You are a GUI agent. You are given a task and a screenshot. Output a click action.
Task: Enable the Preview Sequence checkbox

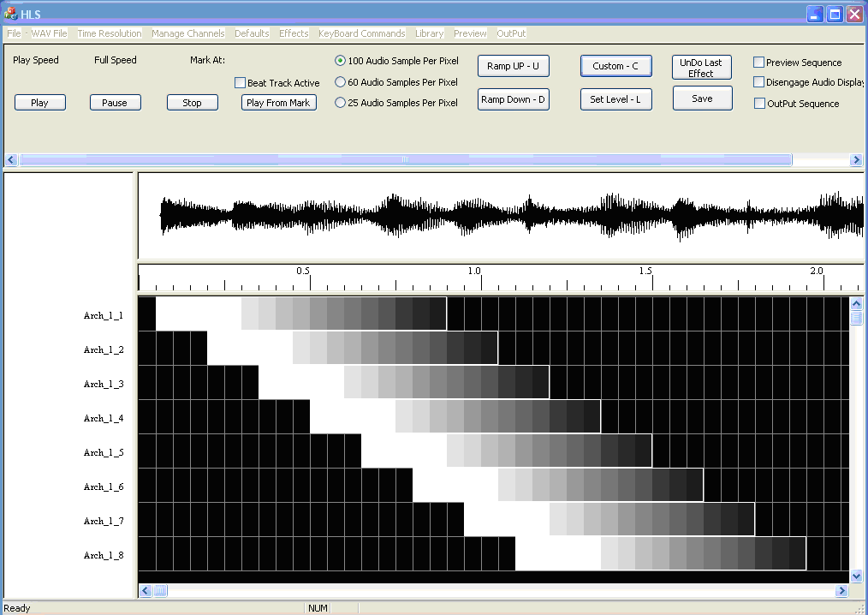pos(759,63)
